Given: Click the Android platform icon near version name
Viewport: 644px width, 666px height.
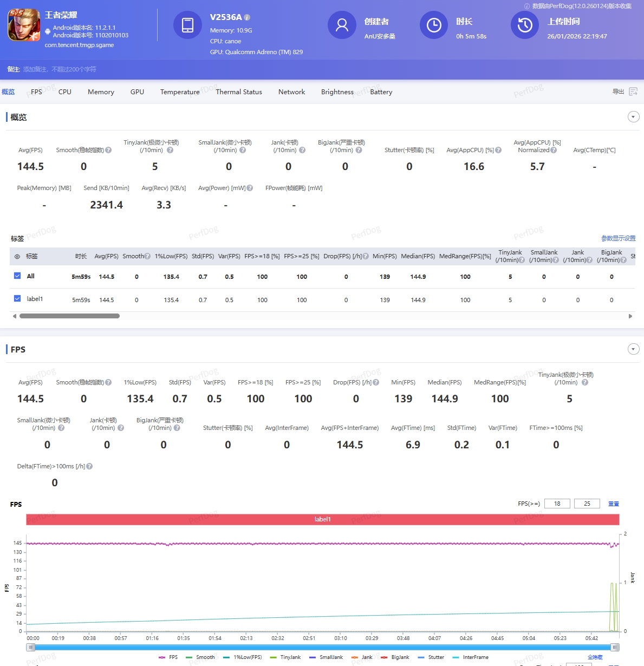Looking at the screenshot, I should 48,31.
